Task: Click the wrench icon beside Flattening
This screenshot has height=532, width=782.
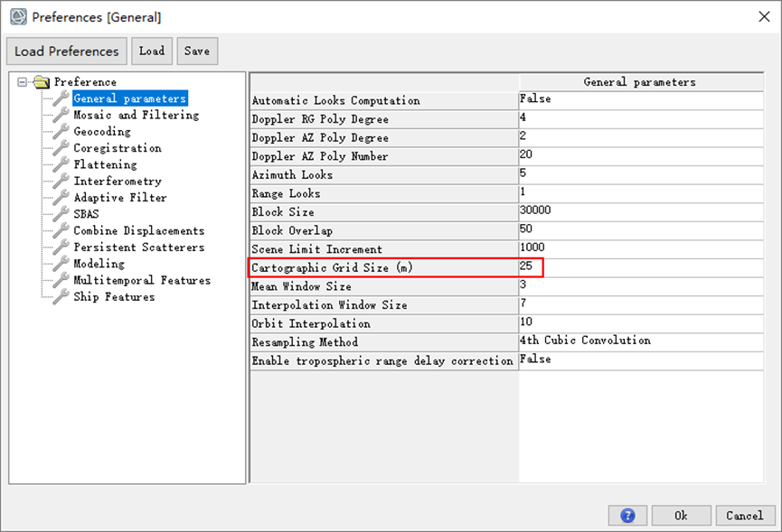Action: pos(61,163)
